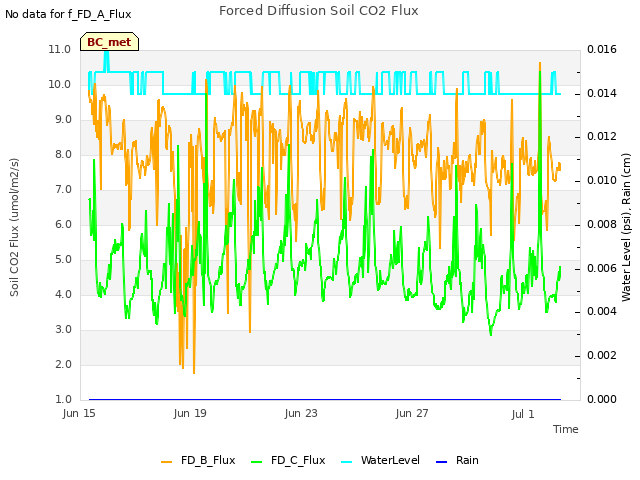The height and width of the screenshot is (480, 640).
Task: Click the blue Rain legend swatch
Action: coord(442,462)
